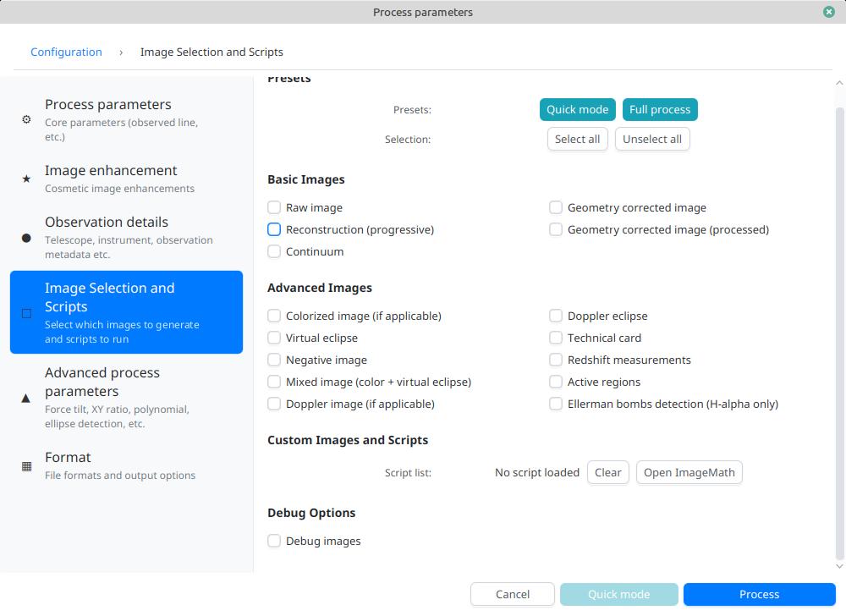Toggle the Doppler eclipse checkbox

click(556, 316)
